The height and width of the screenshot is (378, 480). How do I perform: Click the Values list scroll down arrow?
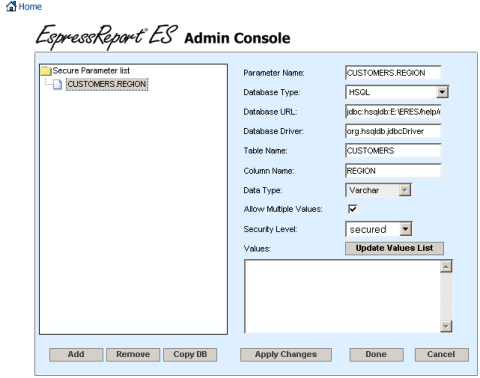446,326
